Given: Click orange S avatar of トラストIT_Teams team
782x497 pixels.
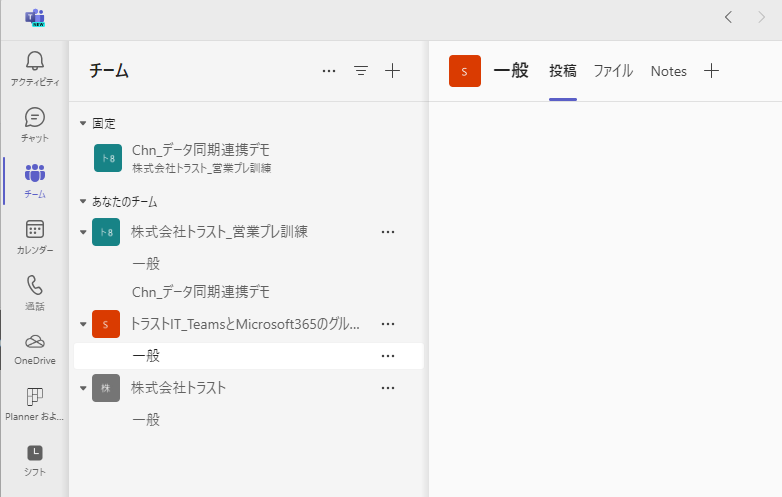Looking at the screenshot, I should 106,324.
